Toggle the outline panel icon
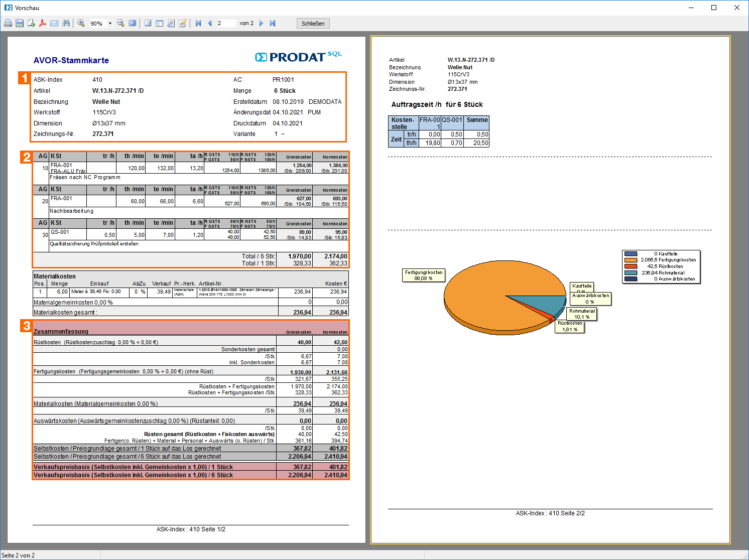This screenshot has width=749, height=560. (x=148, y=23)
